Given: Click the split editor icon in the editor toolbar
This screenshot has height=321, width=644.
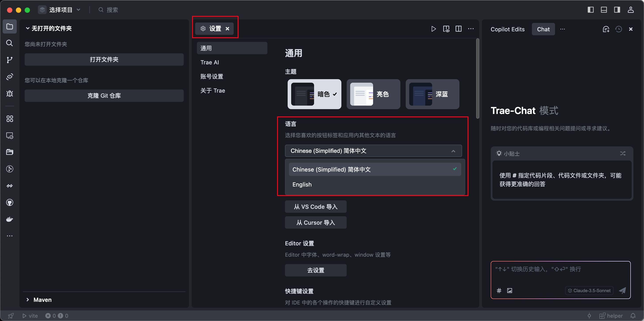Looking at the screenshot, I should 459,29.
